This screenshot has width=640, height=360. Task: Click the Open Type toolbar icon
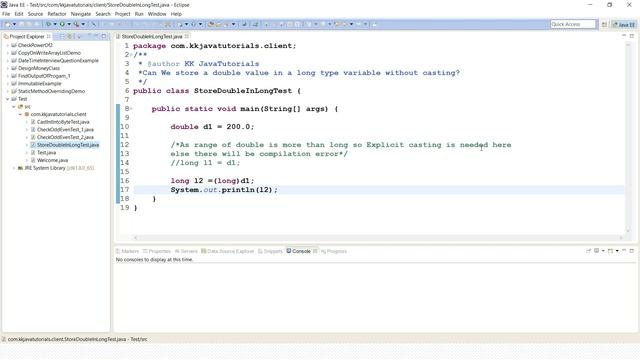211,24
